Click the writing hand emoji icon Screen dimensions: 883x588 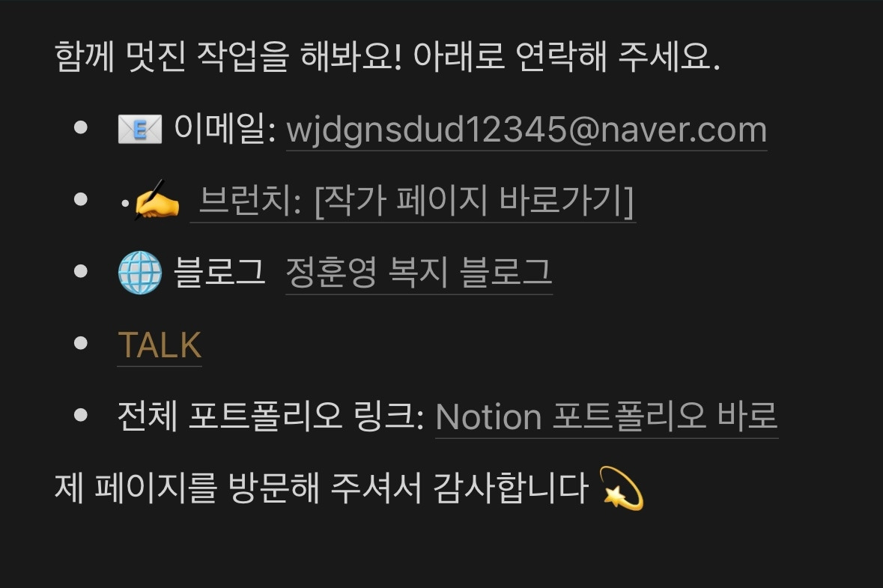(x=157, y=200)
